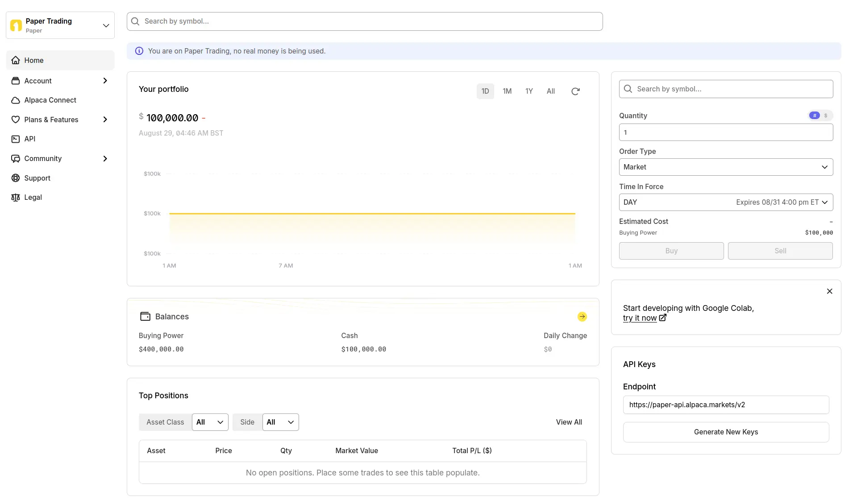The image size is (857, 504).
Task: Open Support from the sidebar
Action: (x=60, y=178)
